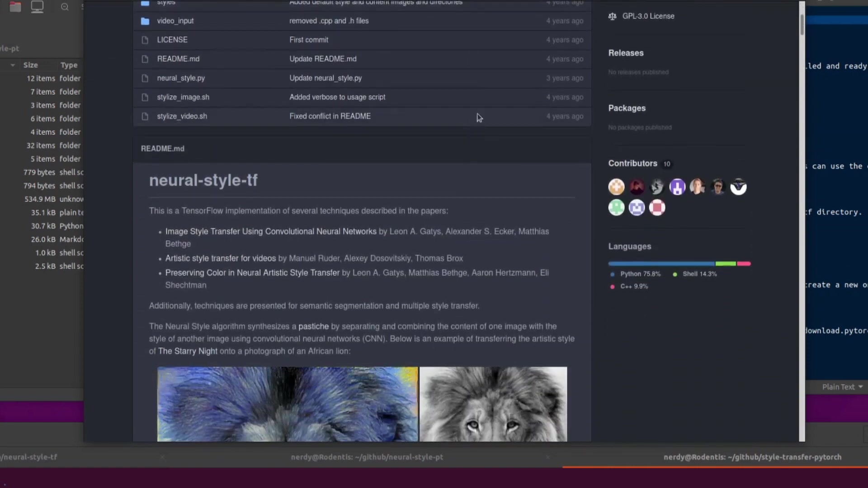The height and width of the screenshot is (488, 868).
Task: Click the stylized lion image thumbnail
Action: pyautogui.click(x=287, y=404)
